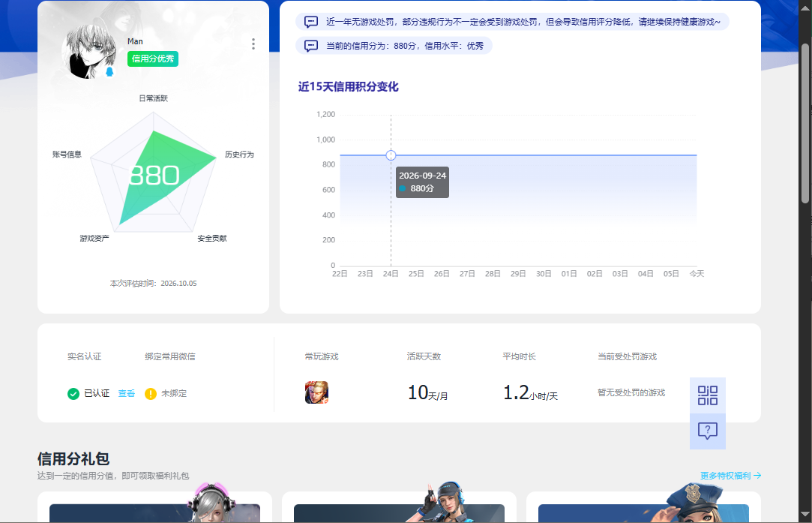
Task: Click the 信用分优秀 green badge
Action: click(x=153, y=59)
